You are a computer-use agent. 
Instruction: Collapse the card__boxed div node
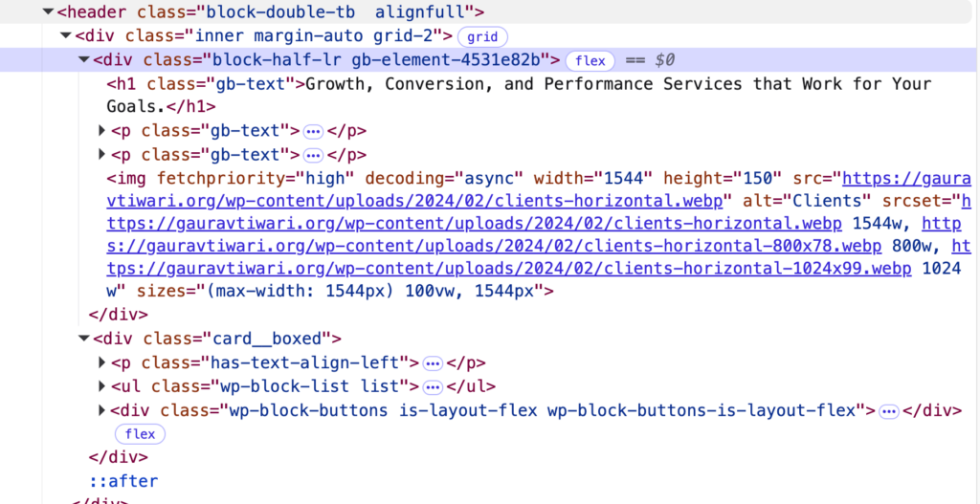84,339
